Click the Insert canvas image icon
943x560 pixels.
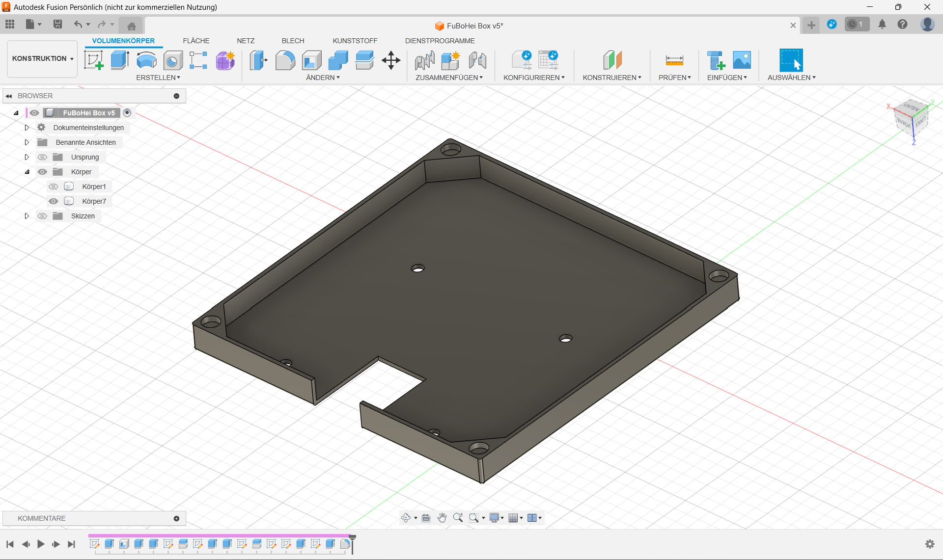coord(742,60)
